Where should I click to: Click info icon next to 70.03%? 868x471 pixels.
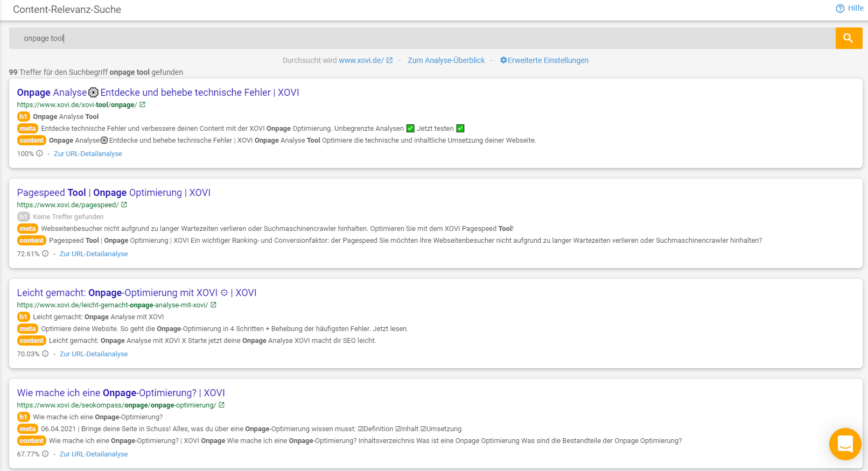click(45, 354)
